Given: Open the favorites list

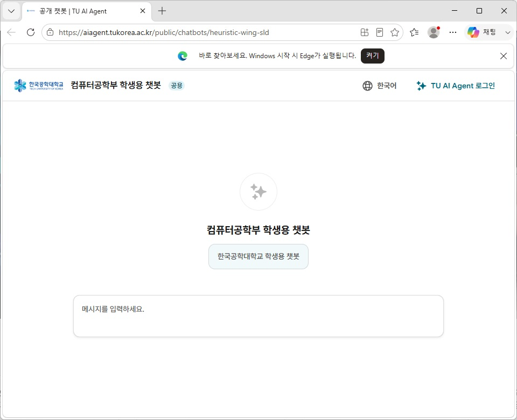Looking at the screenshot, I should click(x=414, y=32).
